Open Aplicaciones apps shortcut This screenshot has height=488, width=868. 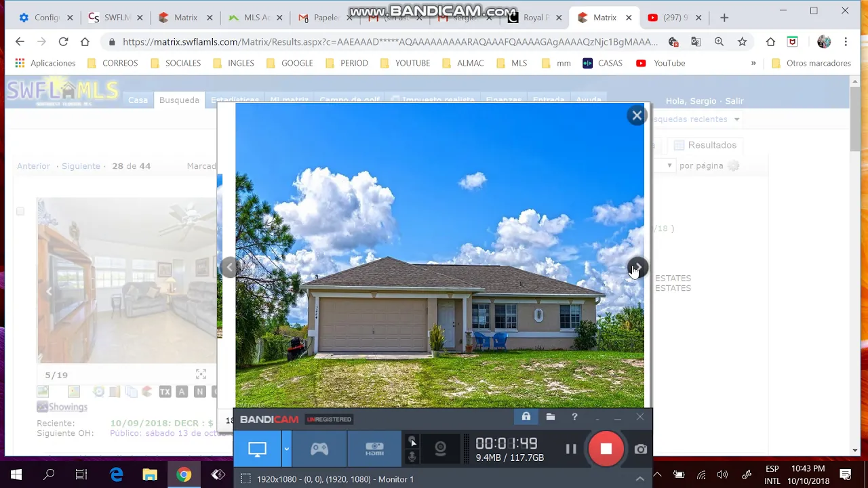(45, 63)
